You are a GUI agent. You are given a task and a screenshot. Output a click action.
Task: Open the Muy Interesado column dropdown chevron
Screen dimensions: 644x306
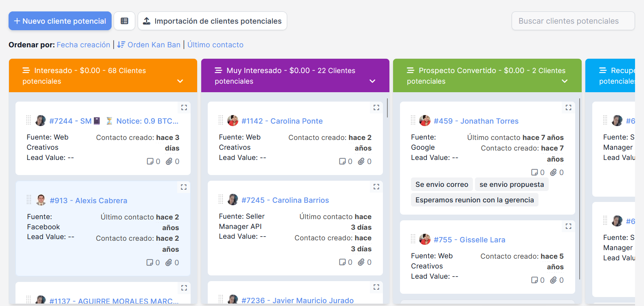point(372,81)
